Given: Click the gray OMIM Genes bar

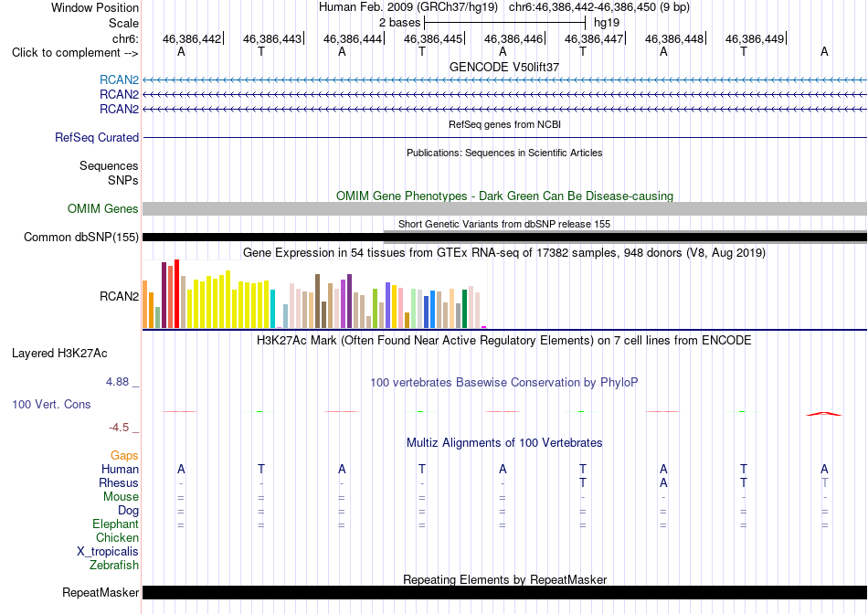Looking at the screenshot, I should [504, 208].
